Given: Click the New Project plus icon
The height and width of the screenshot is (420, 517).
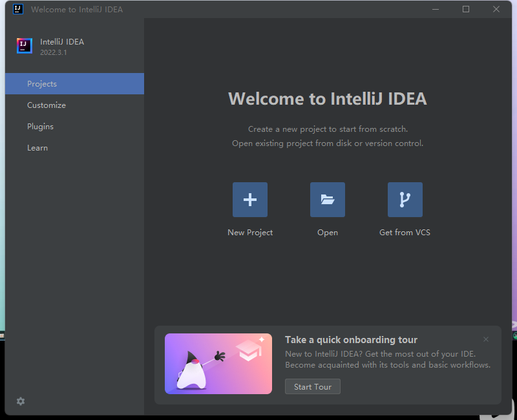Looking at the screenshot, I should [x=250, y=200].
